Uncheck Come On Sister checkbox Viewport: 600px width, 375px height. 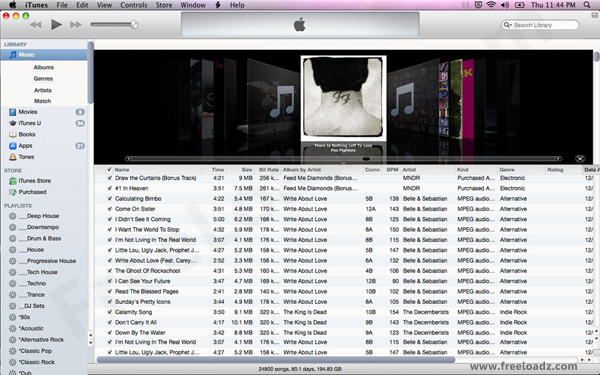click(109, 209)
